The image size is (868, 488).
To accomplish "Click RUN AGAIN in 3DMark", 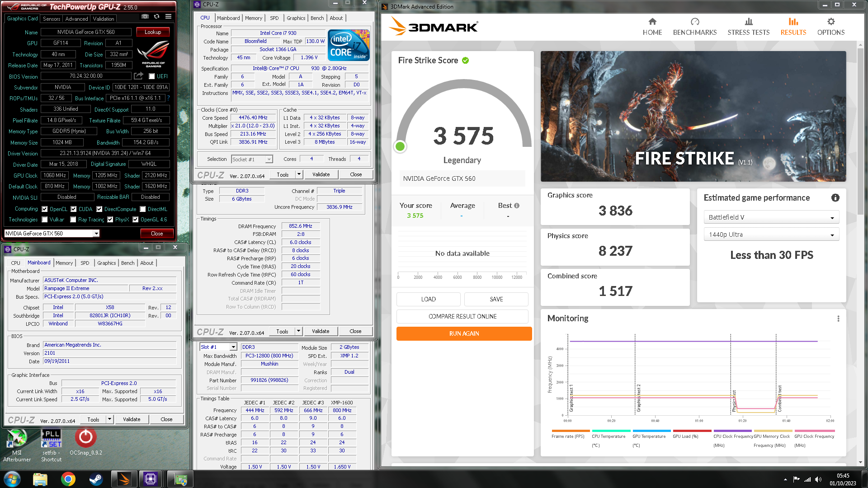I will (x=464, y=333).
